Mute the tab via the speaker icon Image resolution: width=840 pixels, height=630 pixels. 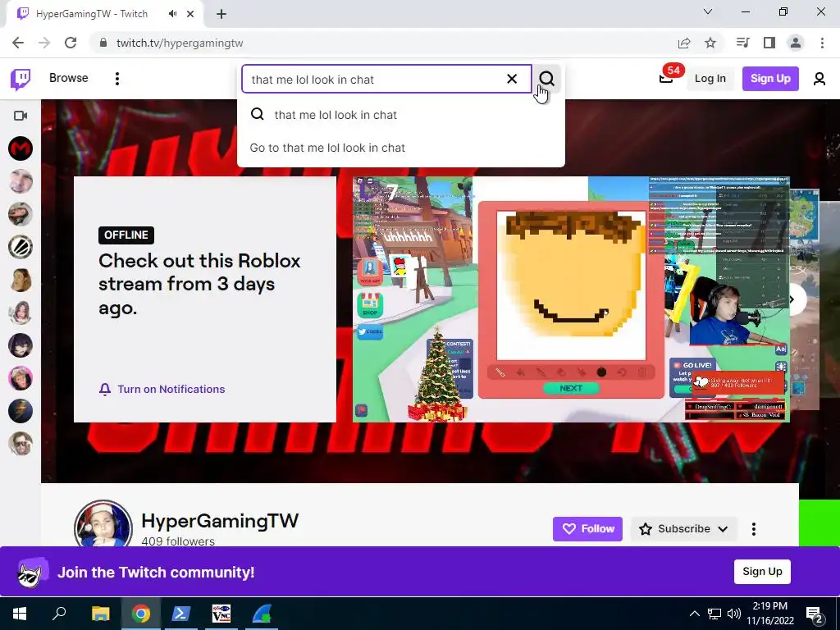pos(172,14)
